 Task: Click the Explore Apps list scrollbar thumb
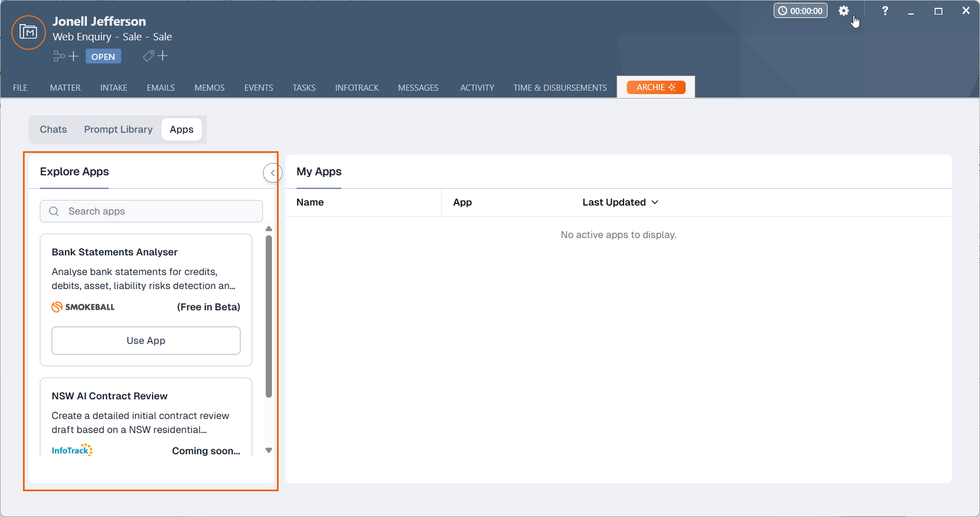(269, 316)
